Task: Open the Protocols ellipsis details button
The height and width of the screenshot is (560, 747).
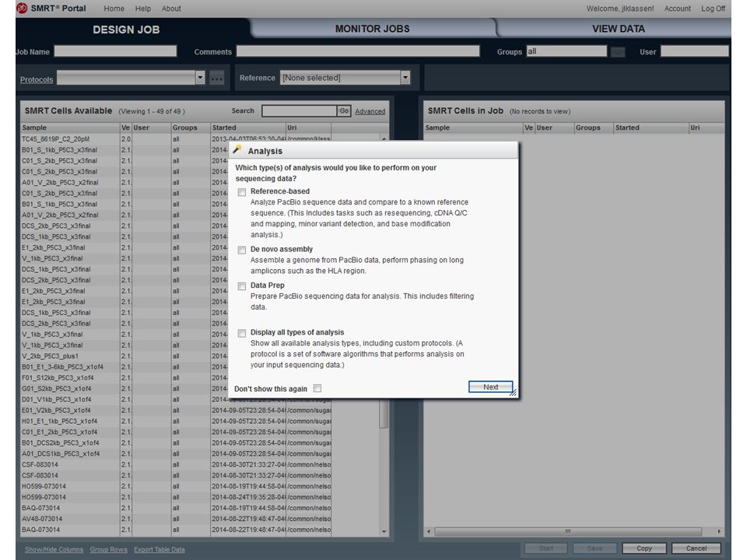Action: tap(217, 78)
